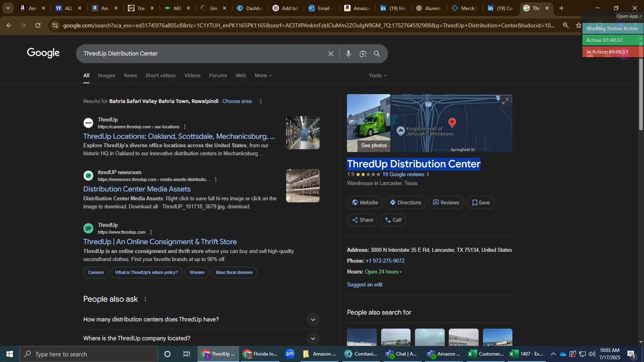Image resolution: width=644 pixels, height=362 pixels.
Task: Click Windows Start button
Action: tap(10, 354)
